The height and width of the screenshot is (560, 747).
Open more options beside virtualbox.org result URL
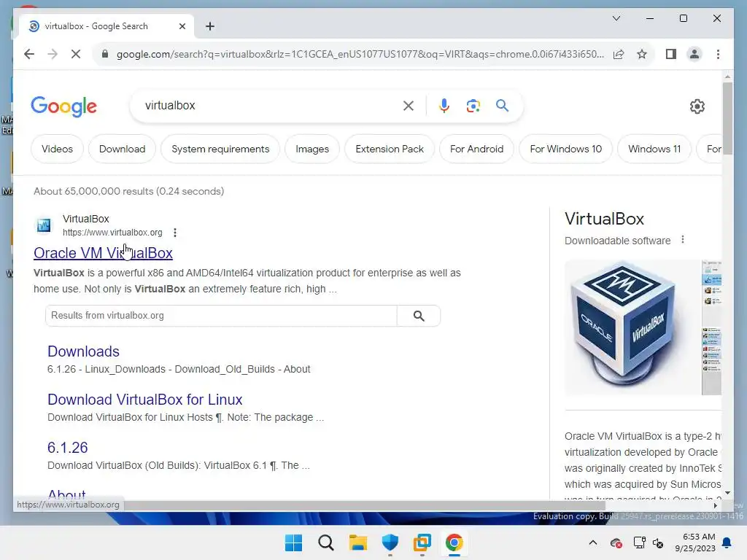175,233
